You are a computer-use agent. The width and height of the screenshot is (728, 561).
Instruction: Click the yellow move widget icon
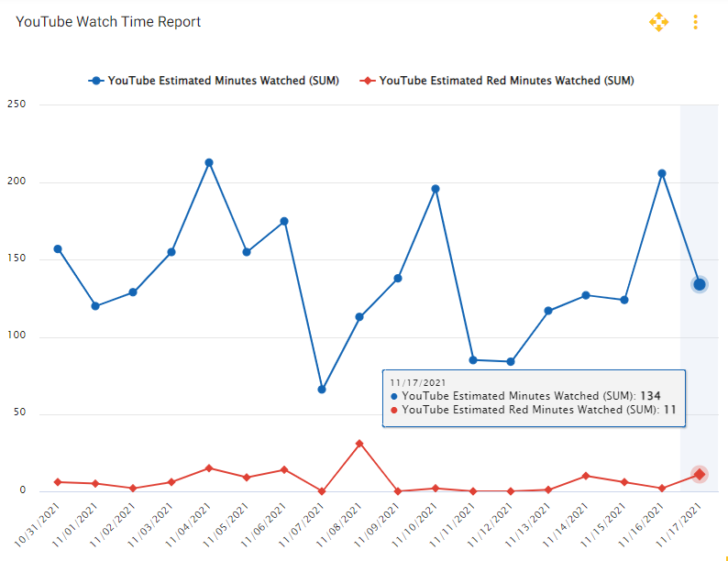tap(658, 22)
